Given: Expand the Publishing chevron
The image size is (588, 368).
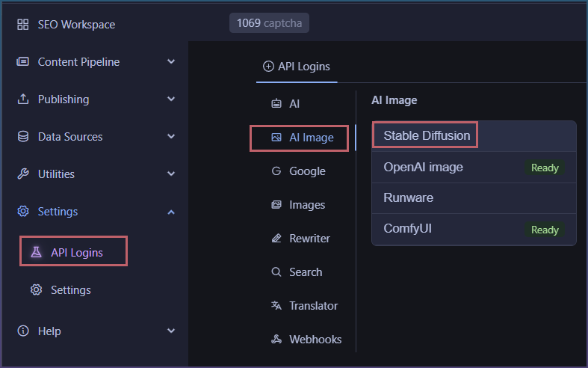Looking at the screenshot, I should [x=171, y=99].
